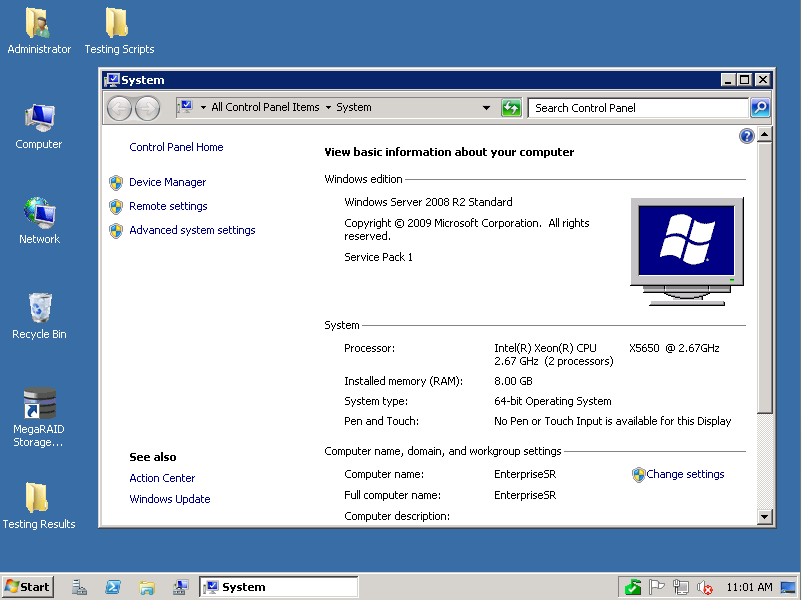Open the Start menu
Viewport: 802px width, 600px height.
(x=28, y=587)
